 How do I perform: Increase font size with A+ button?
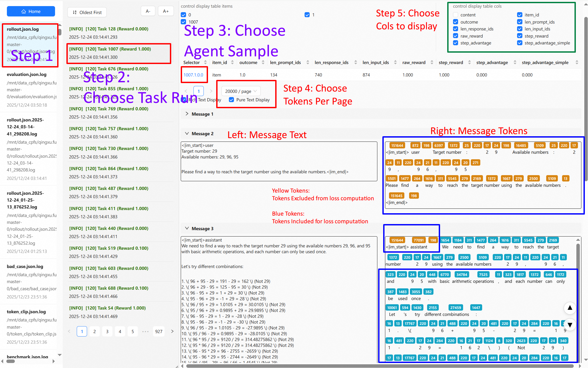click(x=166, y=11)
